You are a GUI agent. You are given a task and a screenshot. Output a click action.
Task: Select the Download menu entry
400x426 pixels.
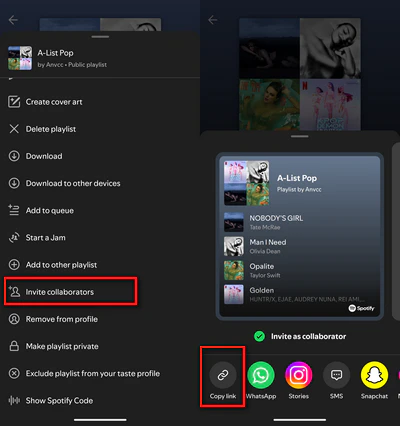pos(100,156)
